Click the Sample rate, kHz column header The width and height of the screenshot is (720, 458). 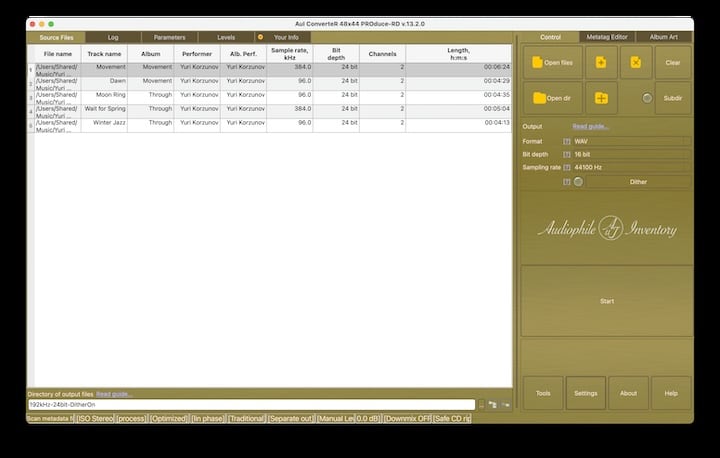(x=290, y=54)
